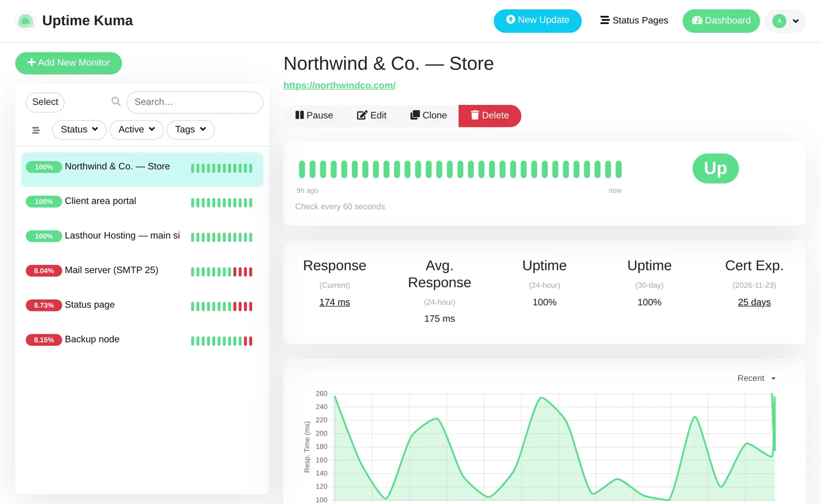Viewport: 821px width, 504px height.
Task: Click 'Check every 60 seconds' text
Action: (x=340, y=206)
